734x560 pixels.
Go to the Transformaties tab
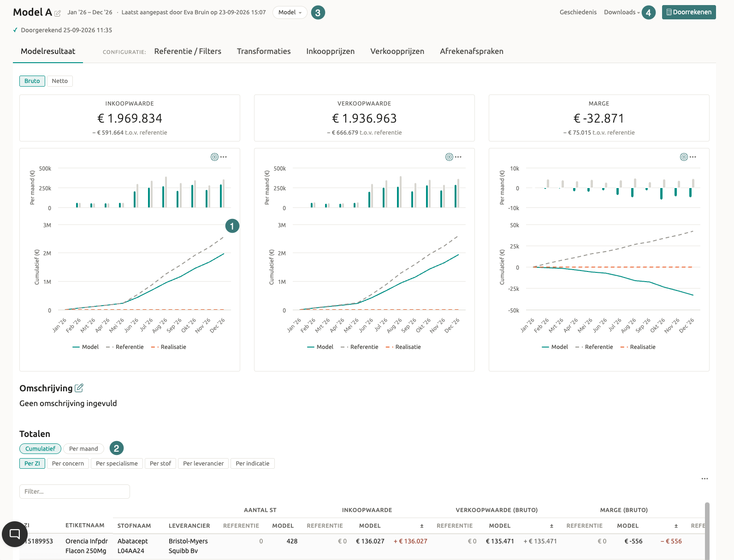(x=264, y=51)
